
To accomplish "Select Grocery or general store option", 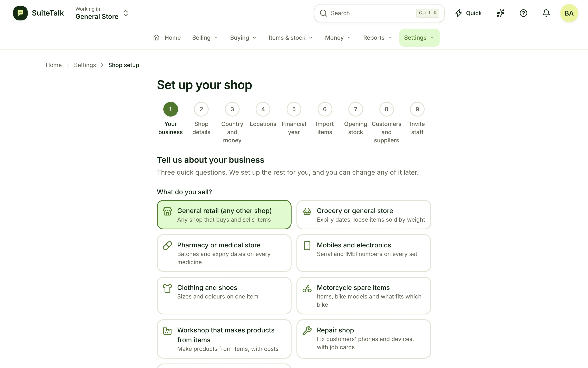I will point(364,215).
